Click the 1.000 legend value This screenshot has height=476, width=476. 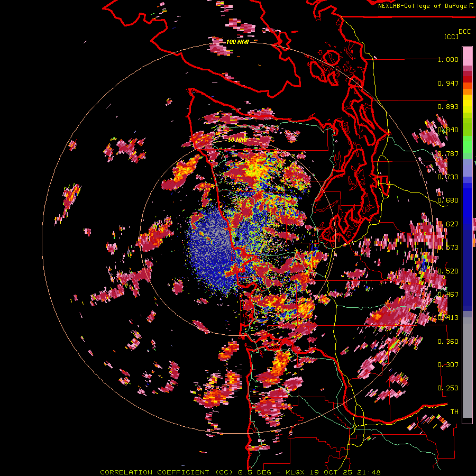448,59
